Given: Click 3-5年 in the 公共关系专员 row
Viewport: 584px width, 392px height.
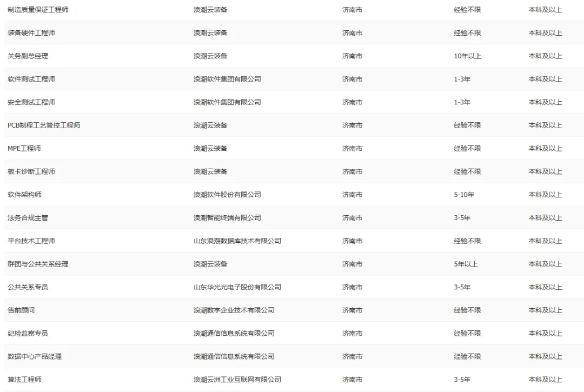Looking at the screenshot, I should [x=462, y=287].
